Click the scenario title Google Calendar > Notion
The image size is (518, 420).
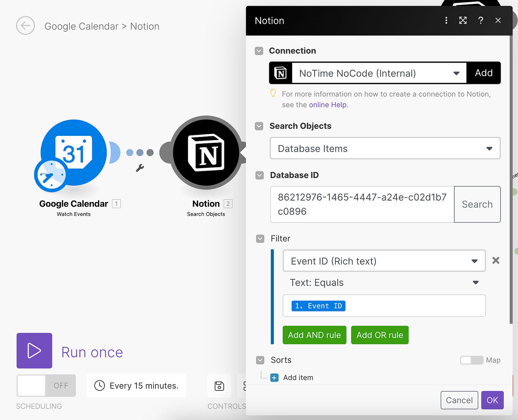102,26
